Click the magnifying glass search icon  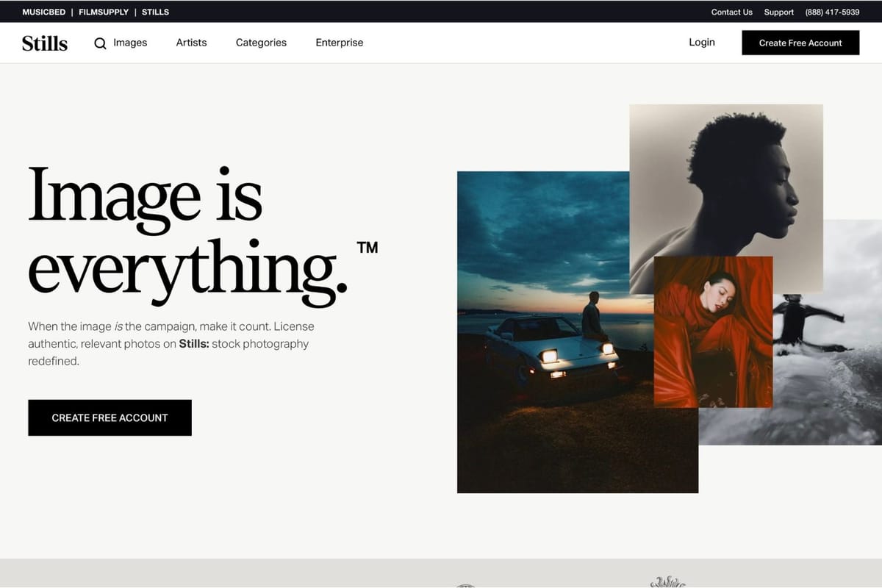pyautogui.click(x=101, y=43)
